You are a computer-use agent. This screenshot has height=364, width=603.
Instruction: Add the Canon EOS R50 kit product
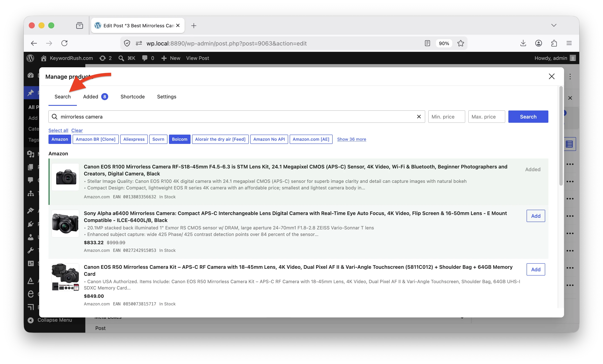pos(536,269)
